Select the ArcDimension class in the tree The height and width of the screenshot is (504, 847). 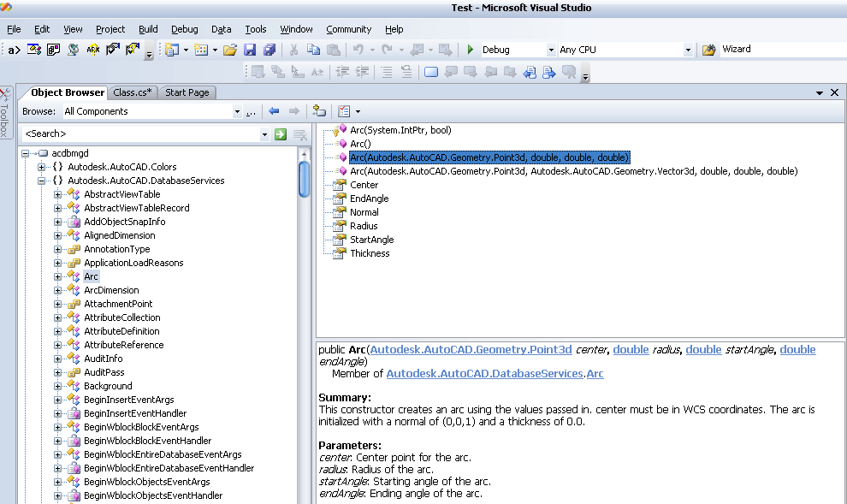(111, 291)
